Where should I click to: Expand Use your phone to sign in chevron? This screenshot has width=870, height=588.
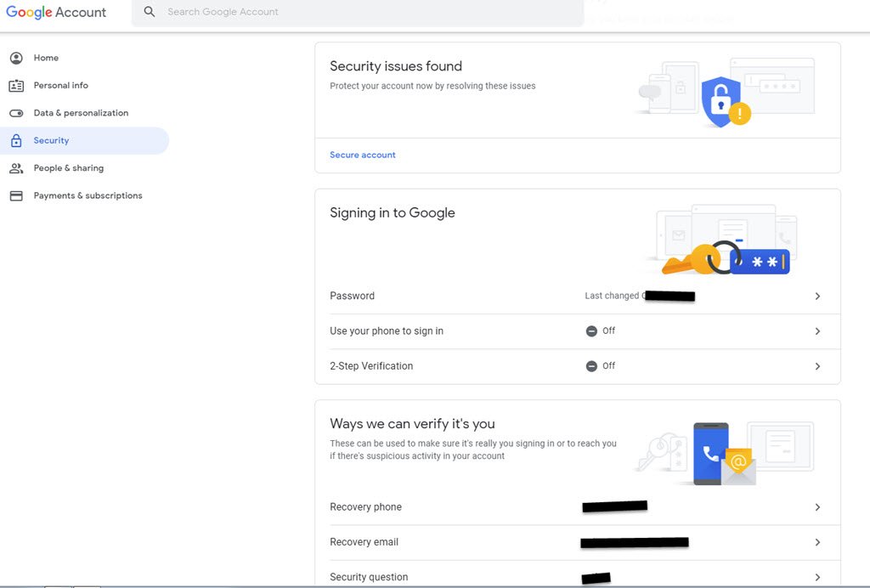pos(817,331)
